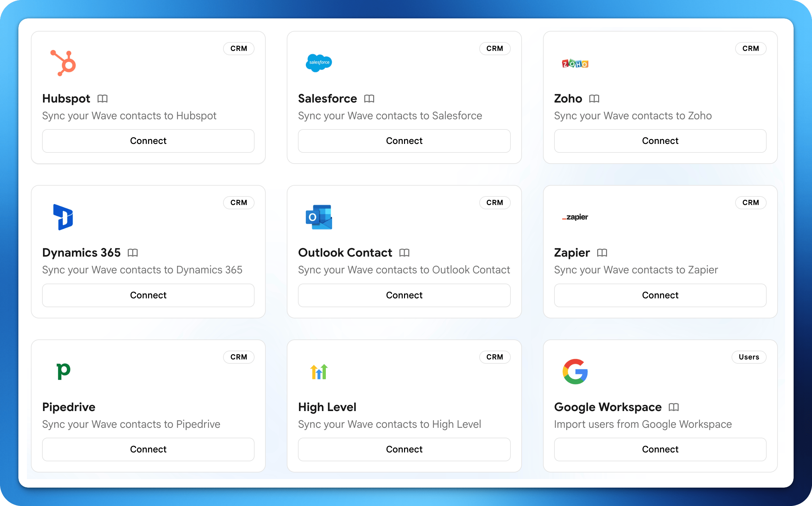Click the High Level card title
This screenshot has width=812, height=506.
[327, 407]
